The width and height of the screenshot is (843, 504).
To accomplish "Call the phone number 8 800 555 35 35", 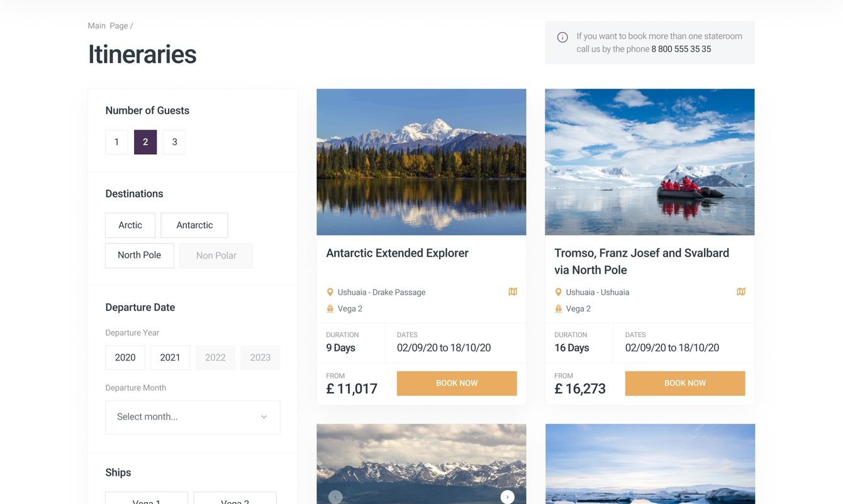I will [681, 49].
